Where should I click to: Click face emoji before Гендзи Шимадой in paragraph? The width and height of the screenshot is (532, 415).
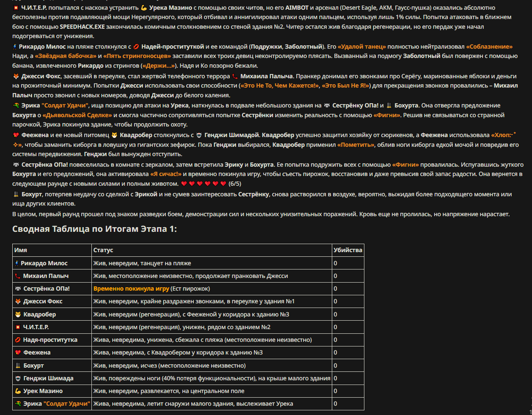199,135
